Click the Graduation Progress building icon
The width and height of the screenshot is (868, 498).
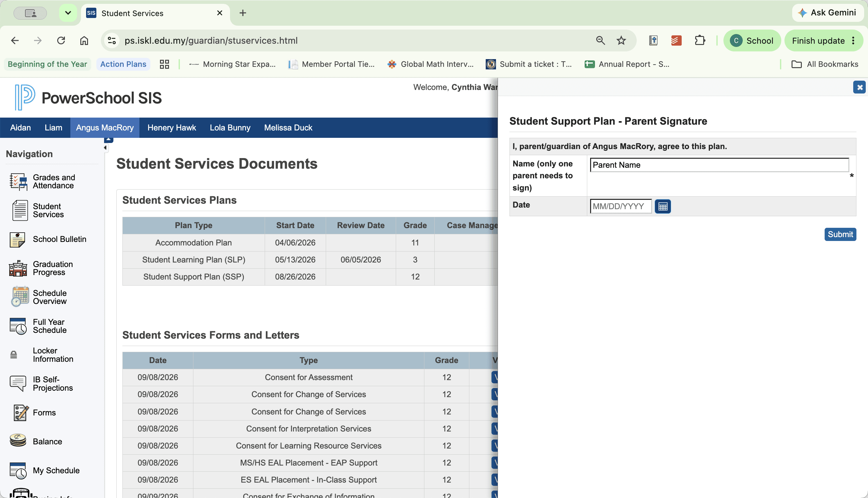(18, 269)
